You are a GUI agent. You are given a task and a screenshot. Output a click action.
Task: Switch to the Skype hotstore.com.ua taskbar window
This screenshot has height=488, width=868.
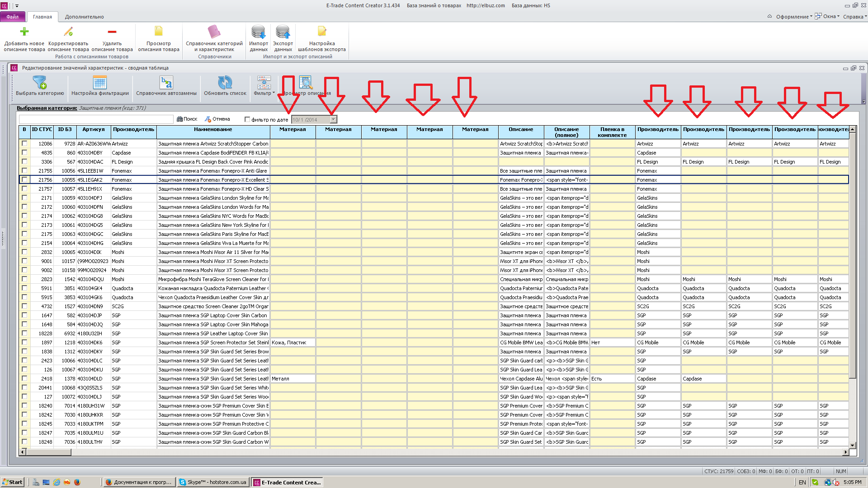[x=213, y=482]
